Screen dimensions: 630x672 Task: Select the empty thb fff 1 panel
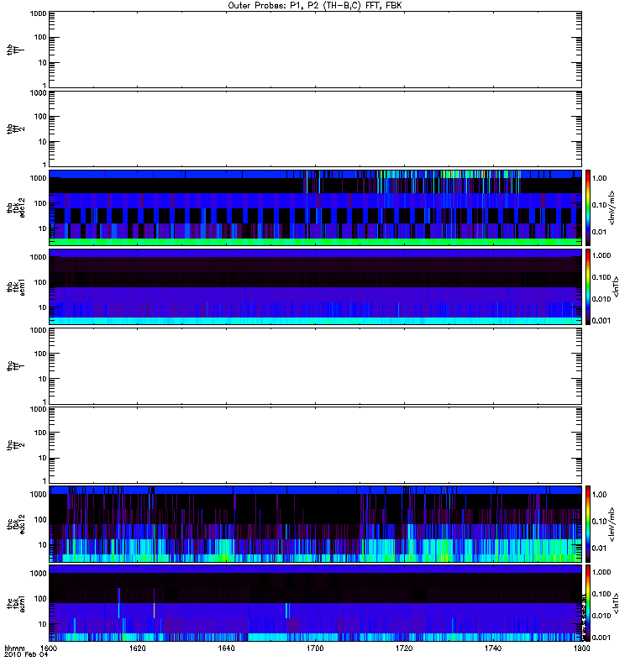click(x=316, y=50)
